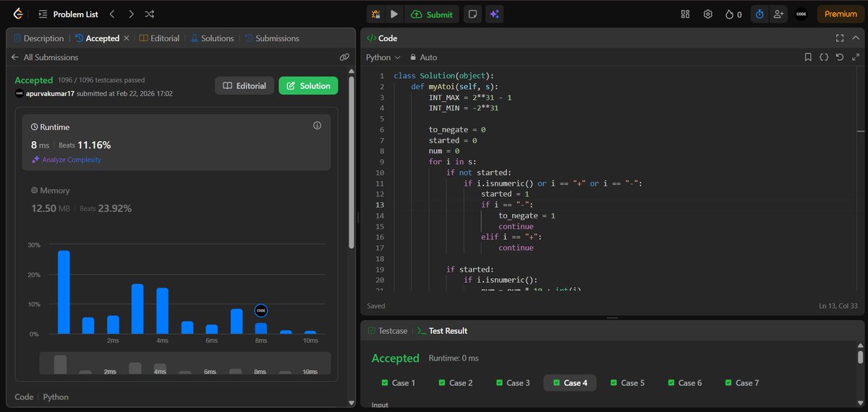Viewport: 868px width, 412px height.
Task: Go to next problem arrow
Action: [130, 14]
